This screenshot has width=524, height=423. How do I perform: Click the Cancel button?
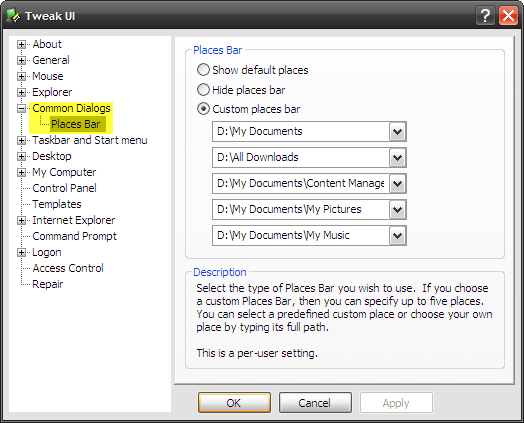[315, 403]
